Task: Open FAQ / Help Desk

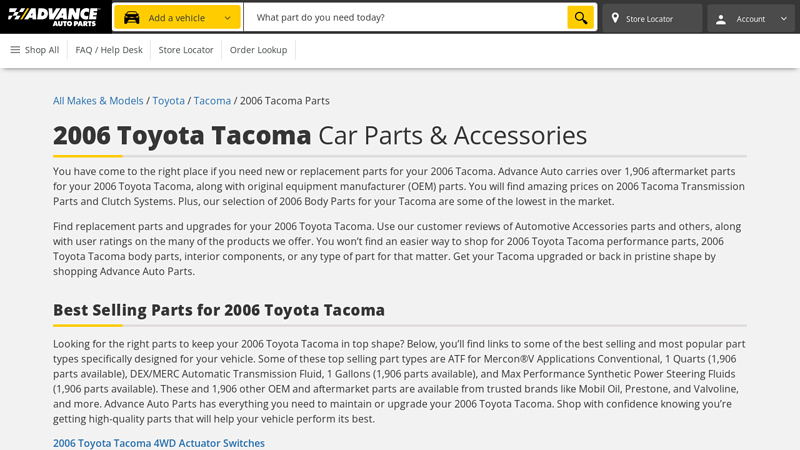Action: 109,50
